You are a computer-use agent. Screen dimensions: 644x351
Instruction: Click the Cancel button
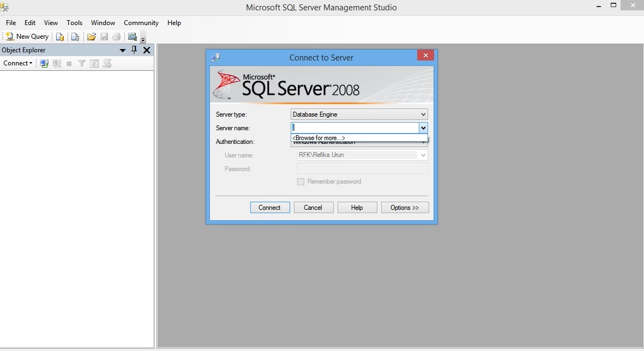coord(314,207)
